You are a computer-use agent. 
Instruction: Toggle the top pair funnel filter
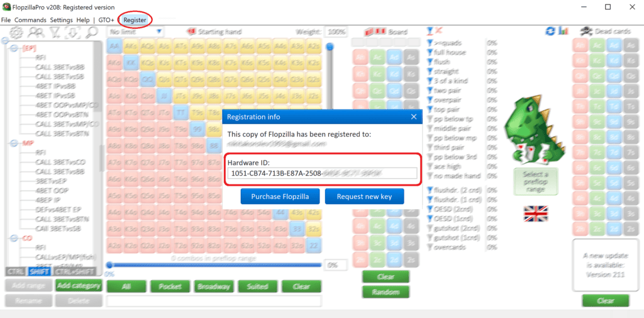click(430, 110)
